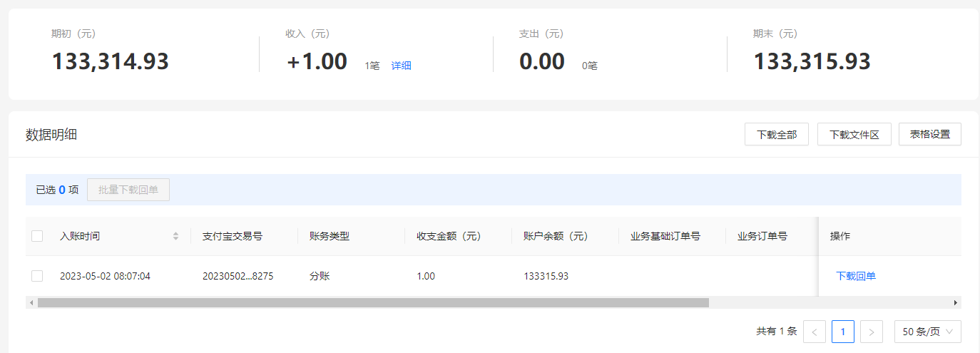Click the 期末 value 133,315.93

pyautogui.click(x=812, y=61)
